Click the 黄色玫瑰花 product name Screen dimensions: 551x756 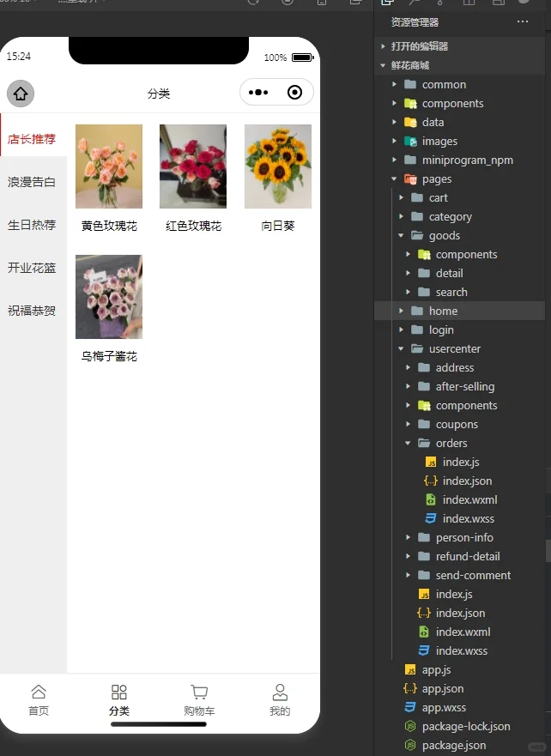[x=109, y=226]
